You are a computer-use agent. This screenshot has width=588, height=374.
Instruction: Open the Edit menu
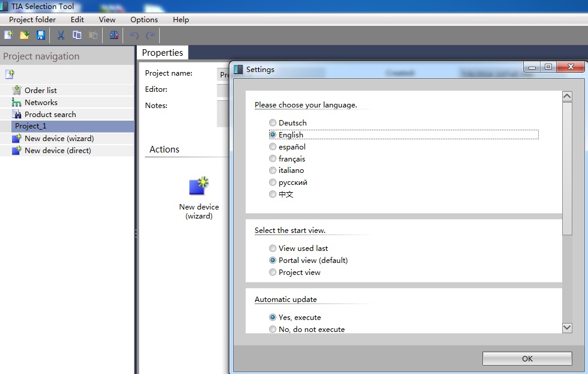coord(77,19)
